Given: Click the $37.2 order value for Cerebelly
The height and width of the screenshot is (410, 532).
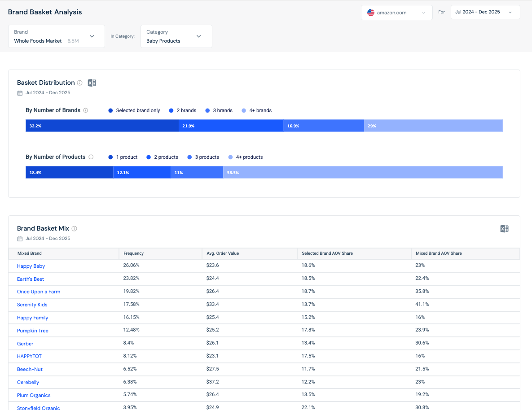Looking at the screenshot, I should point(212,382).
